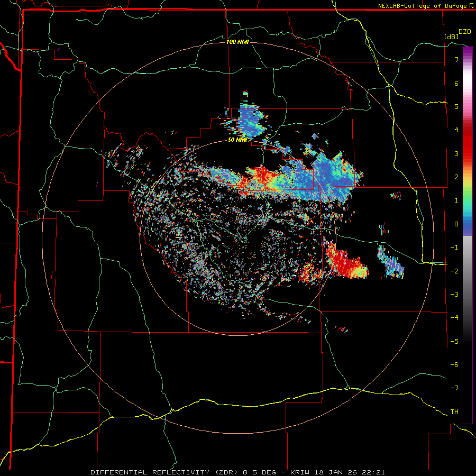This screenshot has width=476, height=476.
Task: Click the blue band of the ZDR color bar
Action: (467, 226)
